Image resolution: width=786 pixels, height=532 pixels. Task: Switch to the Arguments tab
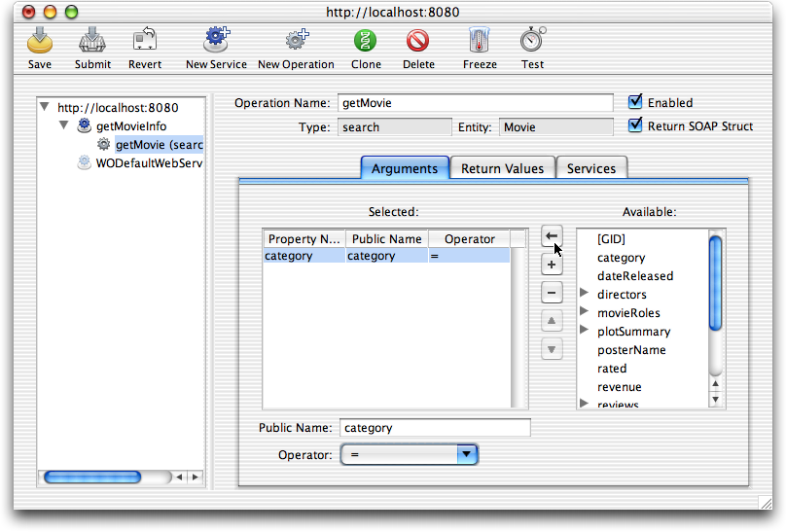point(405,168)
